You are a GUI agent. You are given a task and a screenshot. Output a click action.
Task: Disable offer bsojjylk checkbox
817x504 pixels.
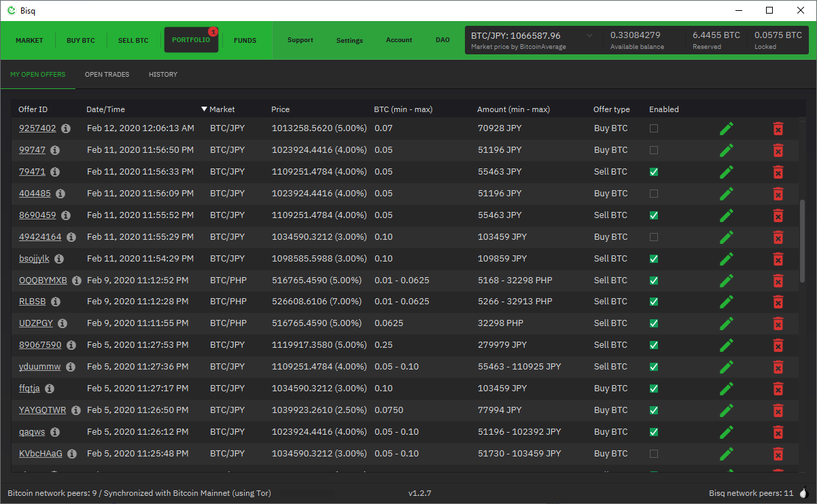[654, 259]
